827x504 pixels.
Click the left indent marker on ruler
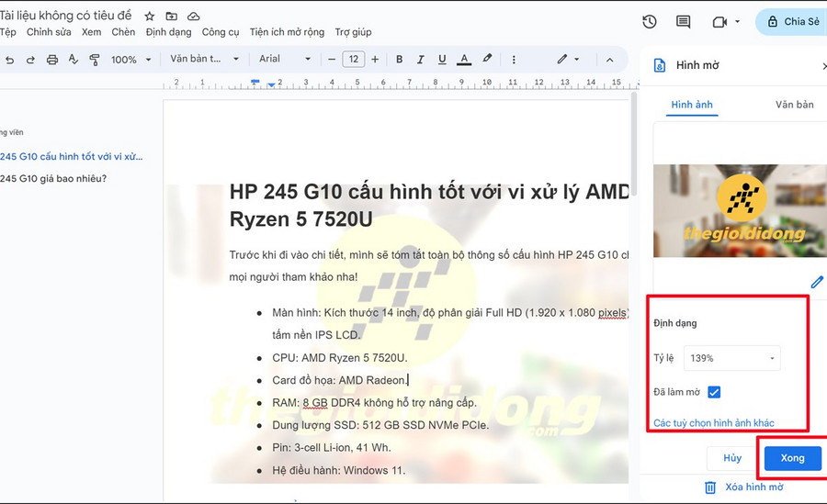pos(270,84)
